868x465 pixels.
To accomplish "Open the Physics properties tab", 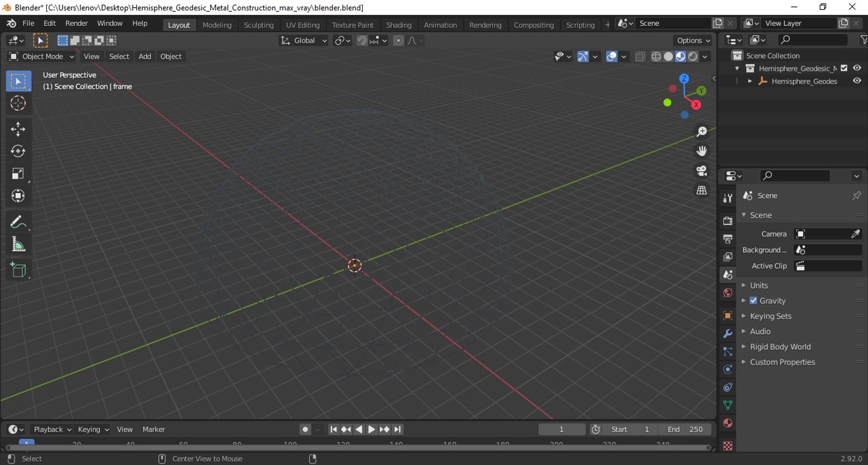I will coord(727,370).
